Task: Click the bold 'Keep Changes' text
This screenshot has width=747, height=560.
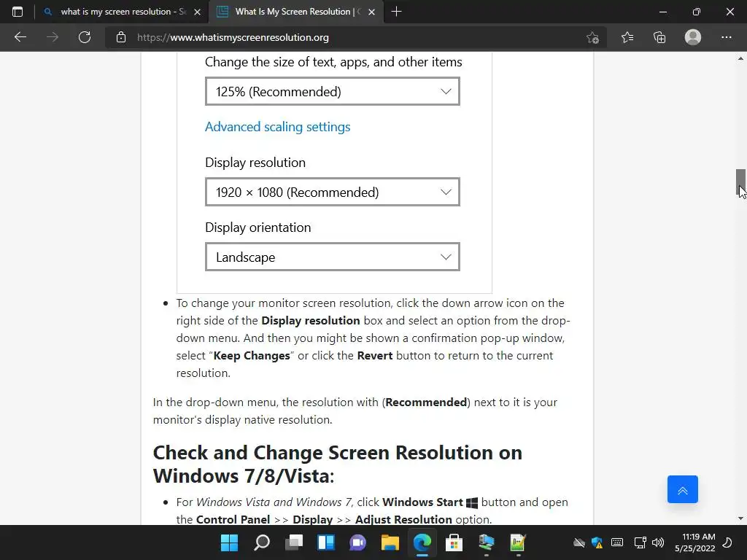Action: click(x=252, y=356)
